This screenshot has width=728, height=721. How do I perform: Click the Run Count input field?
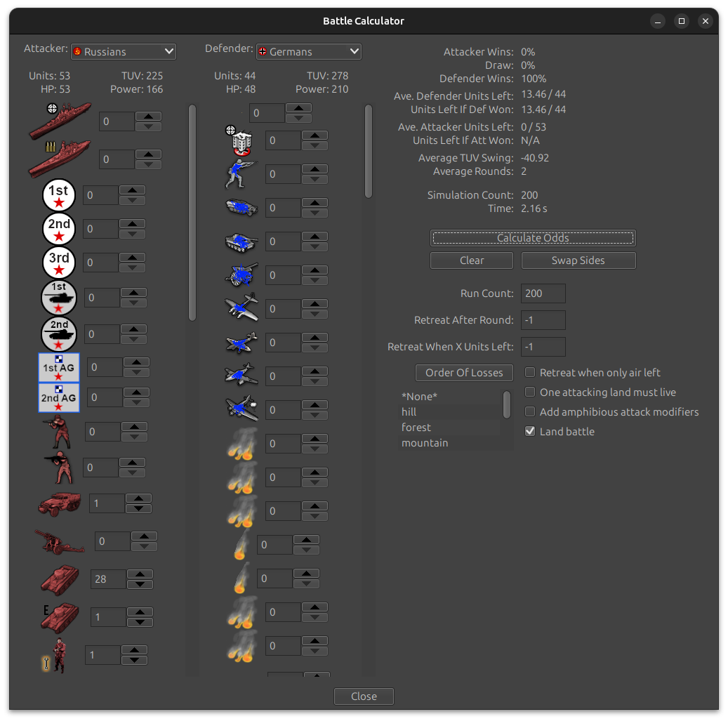tap(543, 293)
